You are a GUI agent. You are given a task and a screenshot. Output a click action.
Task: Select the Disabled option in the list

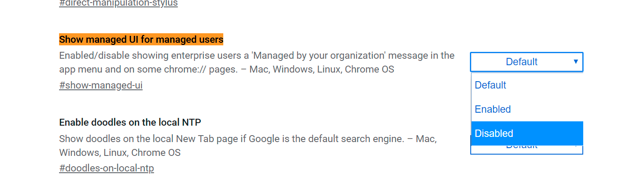527,133
